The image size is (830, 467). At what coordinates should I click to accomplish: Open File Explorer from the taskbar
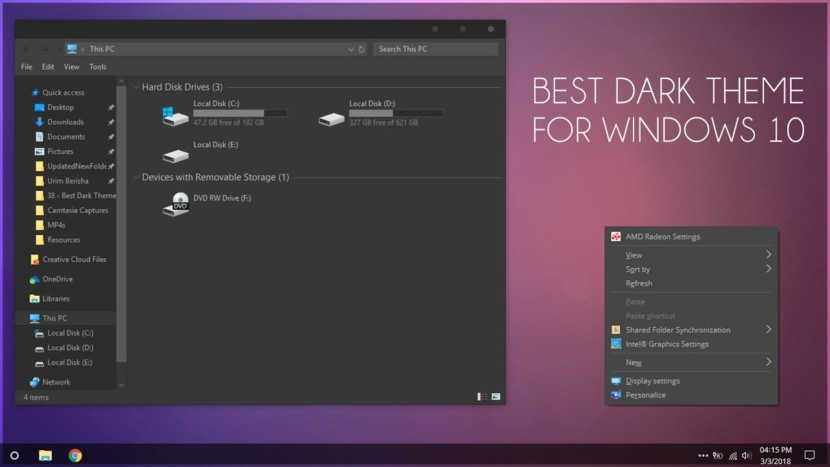45,455
